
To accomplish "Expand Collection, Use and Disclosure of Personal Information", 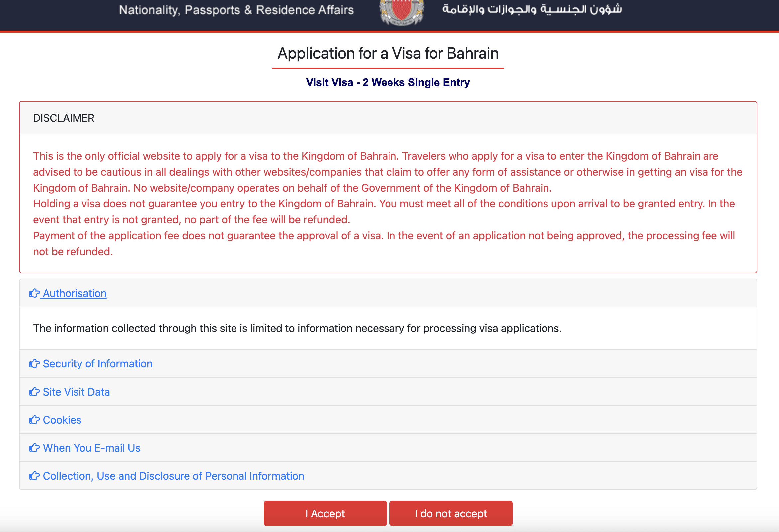I will tap(167, 476).
